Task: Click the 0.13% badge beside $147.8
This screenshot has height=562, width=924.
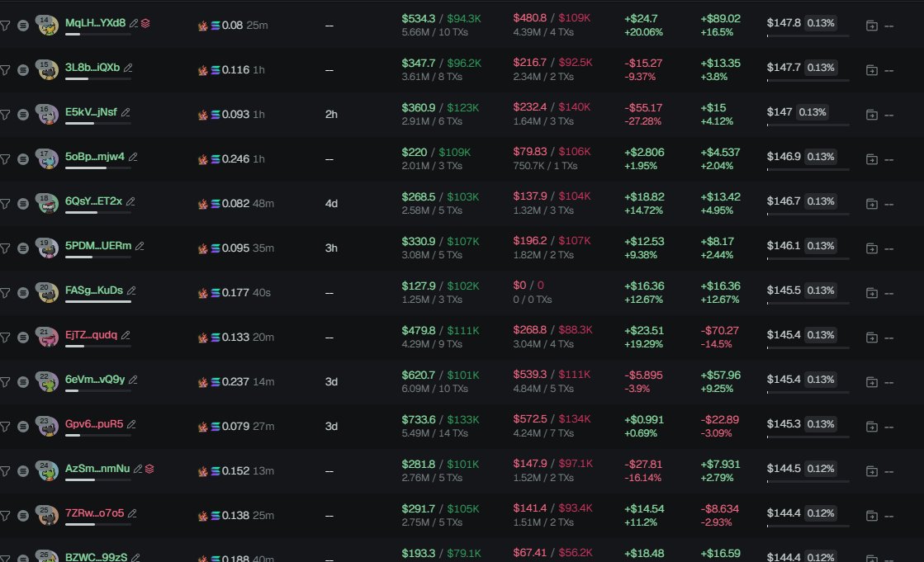Action: pyautogui.click(x=822, y=22)
